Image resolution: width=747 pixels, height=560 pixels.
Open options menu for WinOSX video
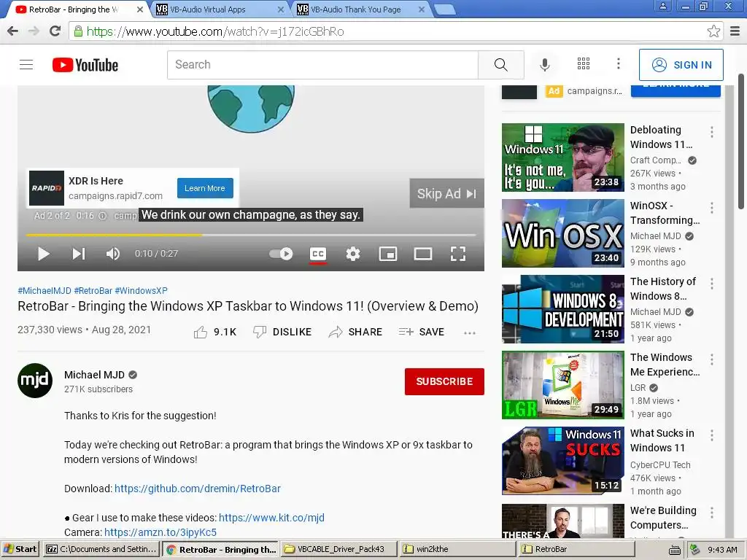[x=712, y=208]
